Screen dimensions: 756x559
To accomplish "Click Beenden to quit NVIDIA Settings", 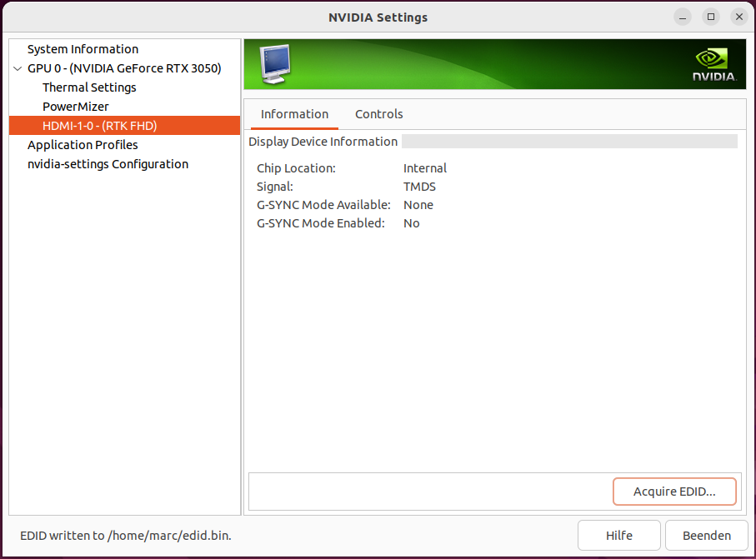I will click(x=706, y=536).
